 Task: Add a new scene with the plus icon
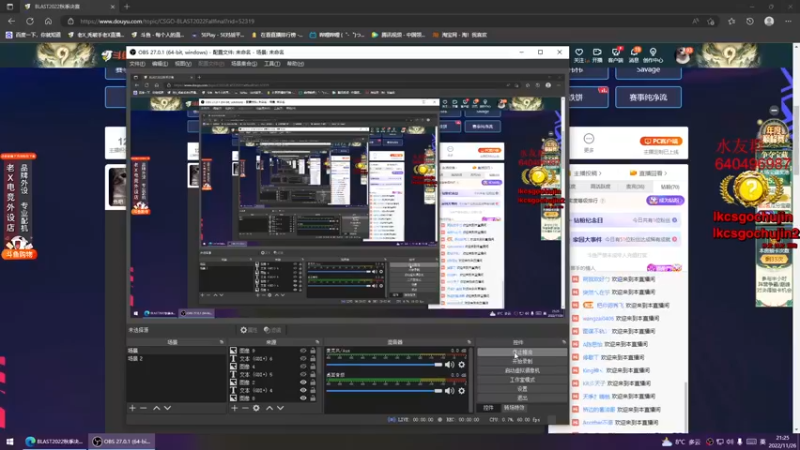click(x=132, y=408)
